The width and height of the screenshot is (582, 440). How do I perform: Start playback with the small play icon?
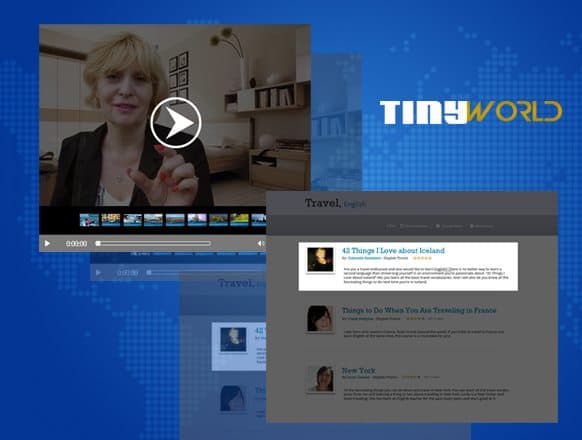click(x=47, y=244)
